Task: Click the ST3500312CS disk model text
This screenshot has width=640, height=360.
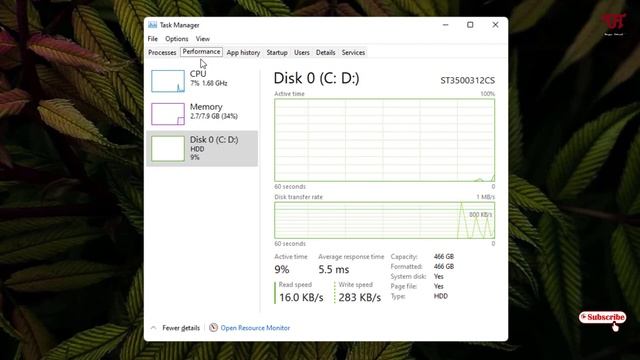Action: 467,80
